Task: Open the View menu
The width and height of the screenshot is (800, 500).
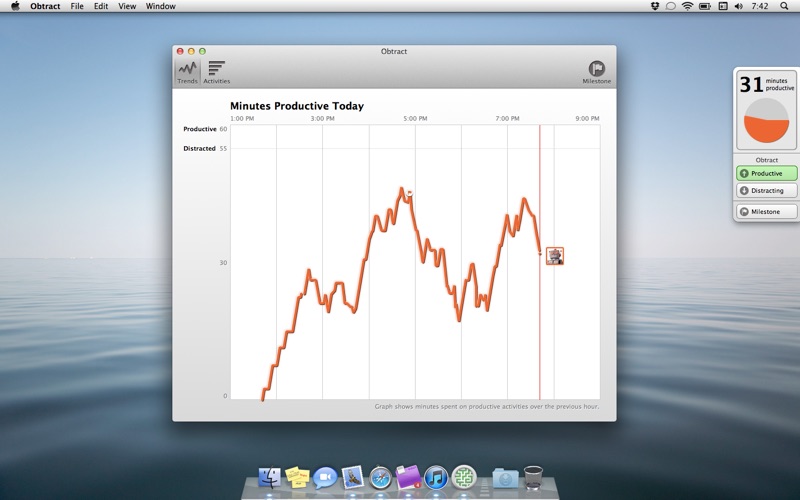Action: tap(127, 6)
